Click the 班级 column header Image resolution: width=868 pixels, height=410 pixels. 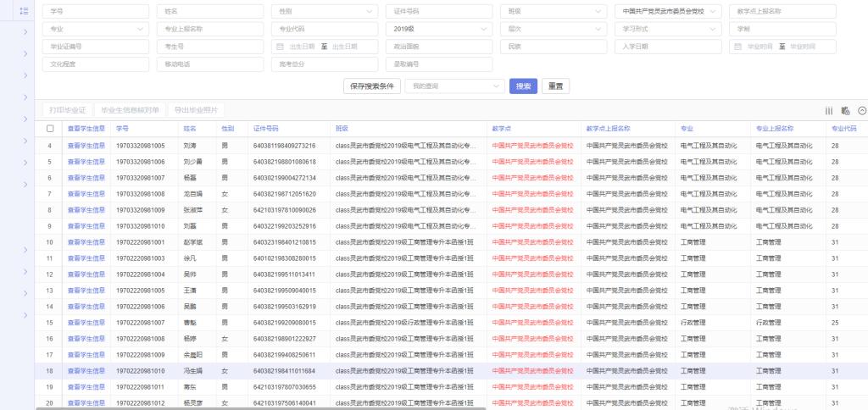click(x=342, y=129)
